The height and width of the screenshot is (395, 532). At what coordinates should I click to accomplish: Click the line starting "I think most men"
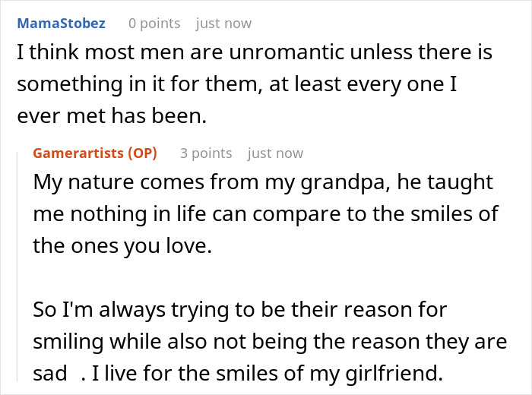point(254,53)
